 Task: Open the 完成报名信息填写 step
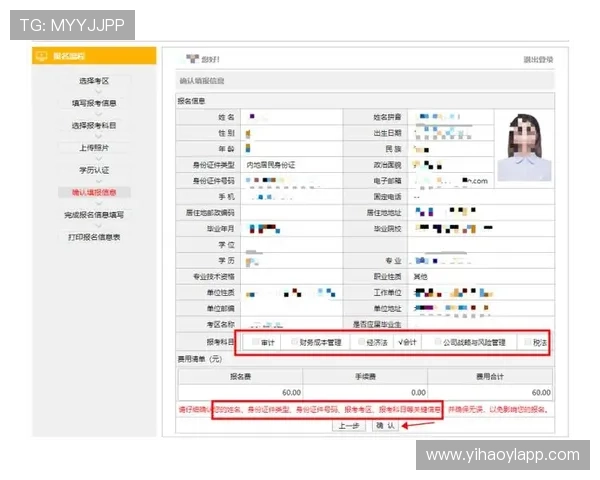coord(94,215)
